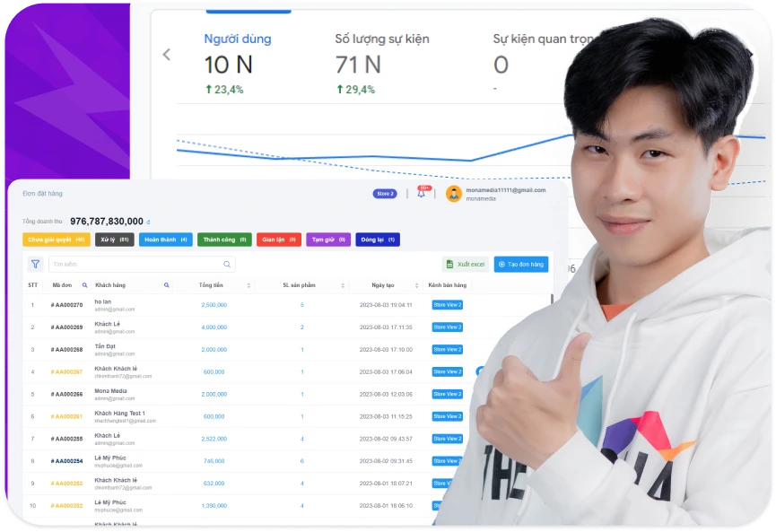Click the left chevron arrow on analytics card
Screen dimensions: 776x532
(x=167, y=55)
